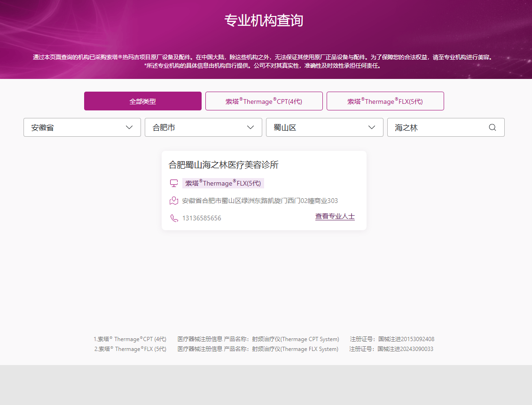This screenshot has width=532, height=405.
Task: Click the phone icon beside 13136585656
Action: (174, 218)
